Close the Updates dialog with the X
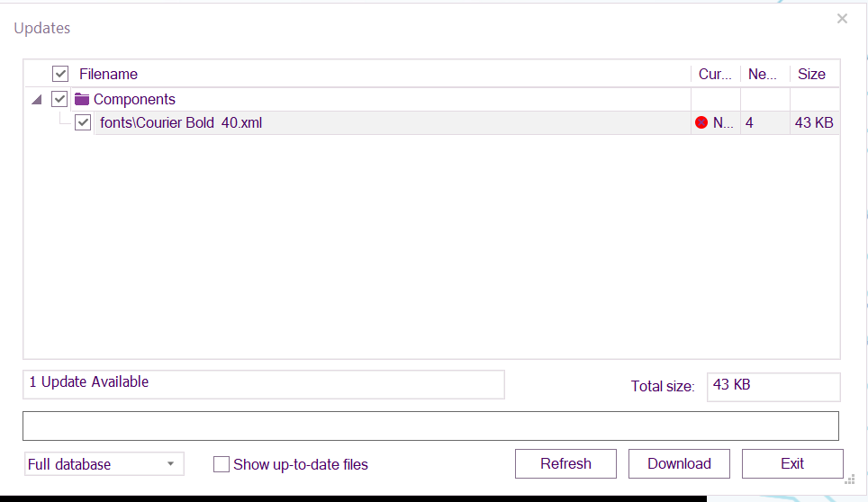The image size is (868, 502). (x=842, y=18)
